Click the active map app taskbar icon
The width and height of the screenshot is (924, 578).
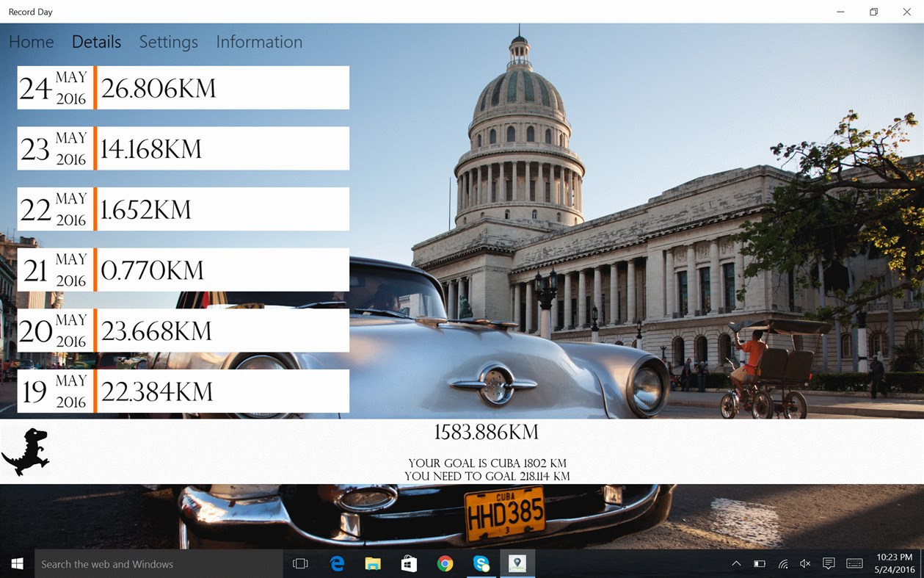pyautogui.click(x=517, y=563)
